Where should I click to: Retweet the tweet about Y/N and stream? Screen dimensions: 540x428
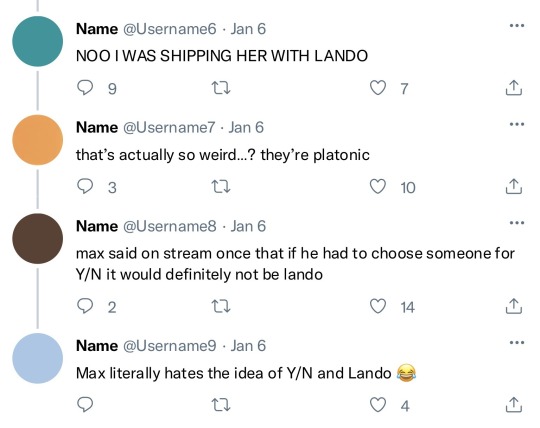(220, 306)
